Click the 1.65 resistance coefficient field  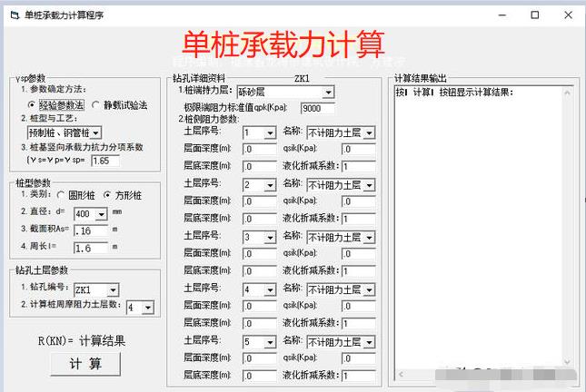click(x=104, y=161)
